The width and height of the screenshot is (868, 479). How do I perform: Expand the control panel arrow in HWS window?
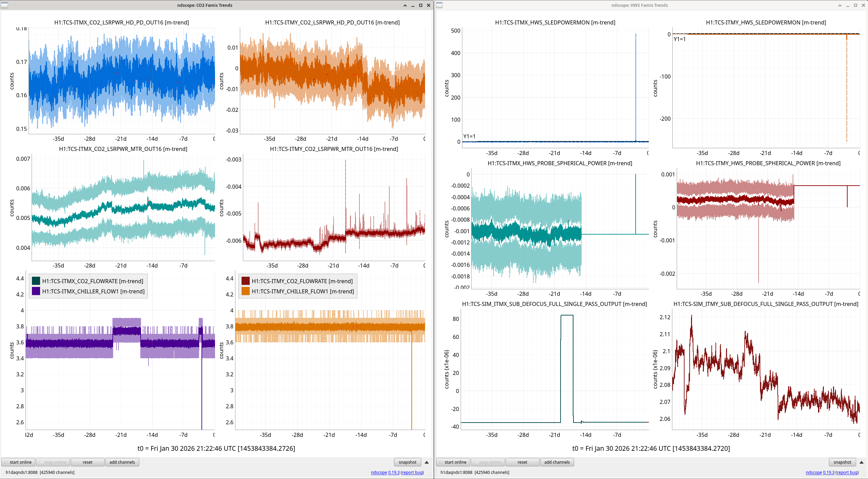tap(862, 462)
